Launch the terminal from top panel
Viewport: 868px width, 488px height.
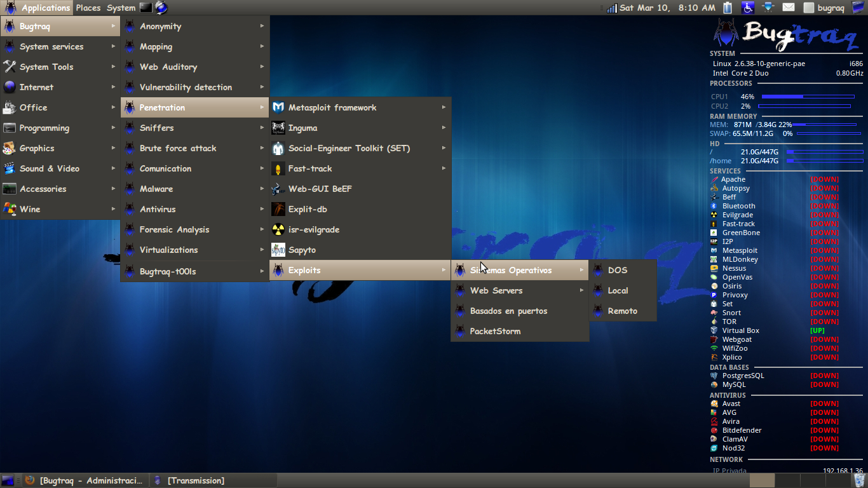coord(146,8)
